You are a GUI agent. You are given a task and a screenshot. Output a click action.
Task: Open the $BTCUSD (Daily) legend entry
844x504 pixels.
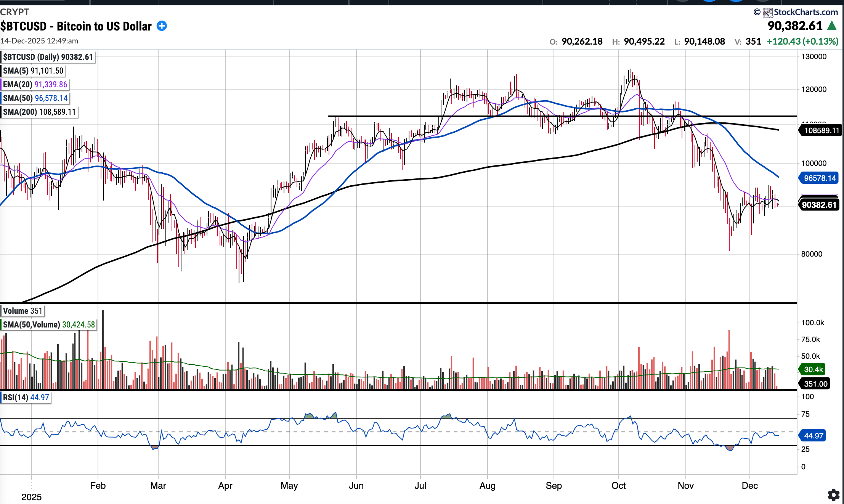pyautogui.click(x=48, y=57)
